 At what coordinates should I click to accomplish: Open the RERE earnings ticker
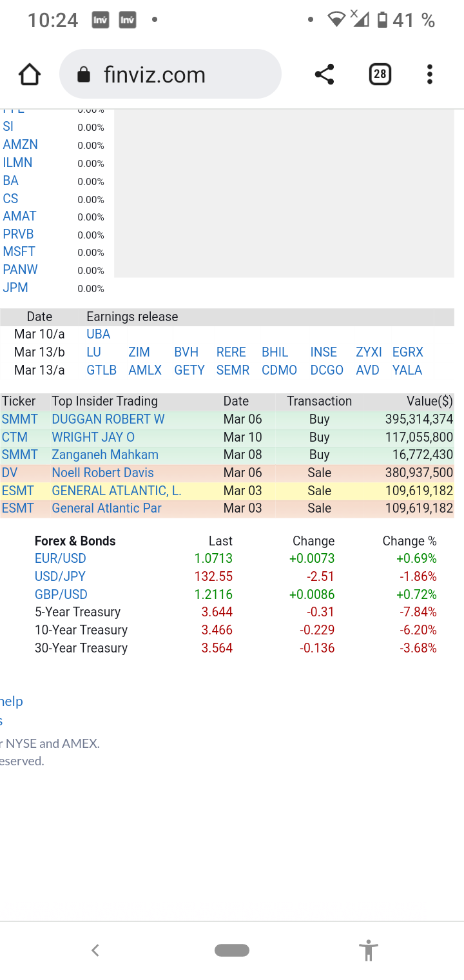[231, 353]
